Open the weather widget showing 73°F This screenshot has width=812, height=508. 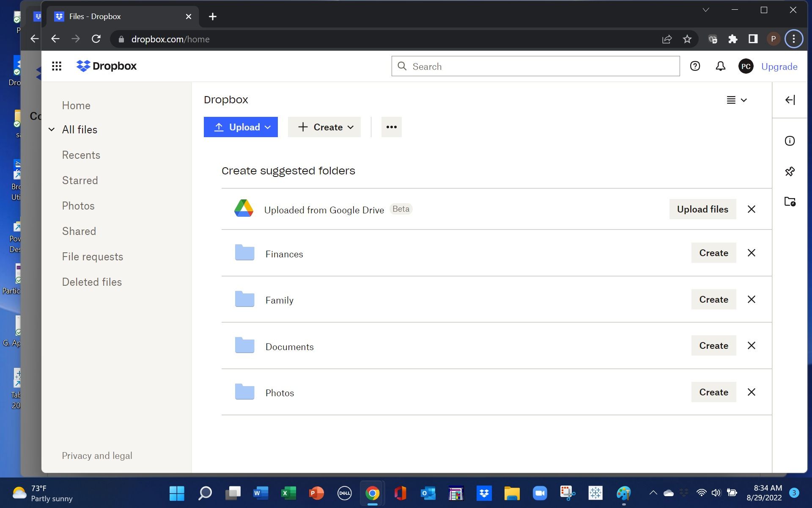click(x=42, y=493)
